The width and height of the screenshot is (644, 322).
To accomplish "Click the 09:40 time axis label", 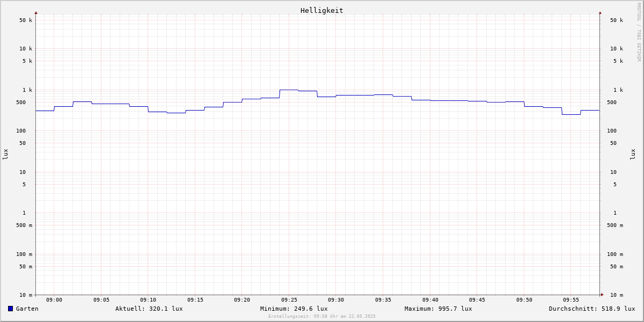I will 430,300.
